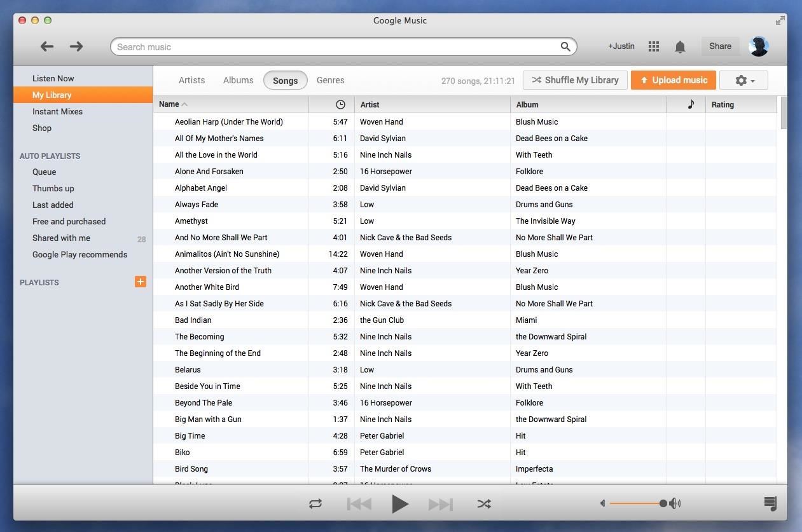Switch to the Albums tab
802x532 pixels.
click(x=239, y=80)
